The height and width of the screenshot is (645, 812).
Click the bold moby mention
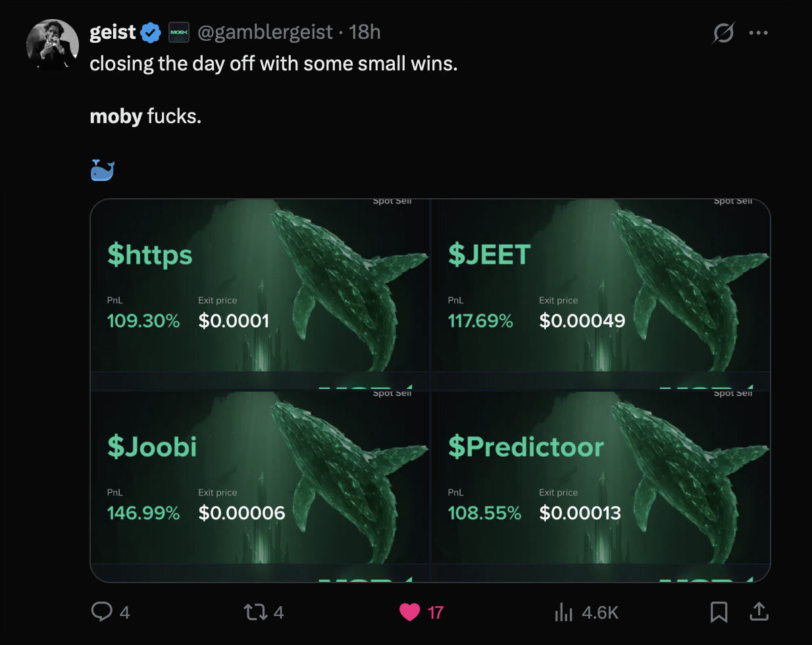116,116
